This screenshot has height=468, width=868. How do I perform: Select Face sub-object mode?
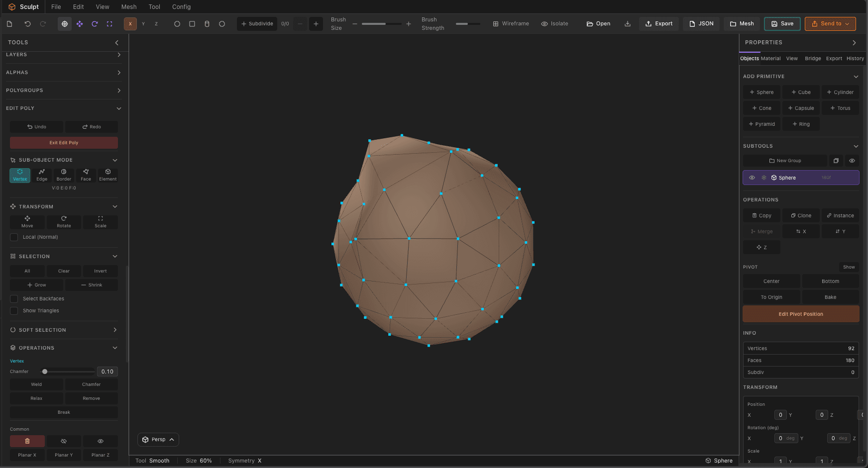(x=86, y=175)
